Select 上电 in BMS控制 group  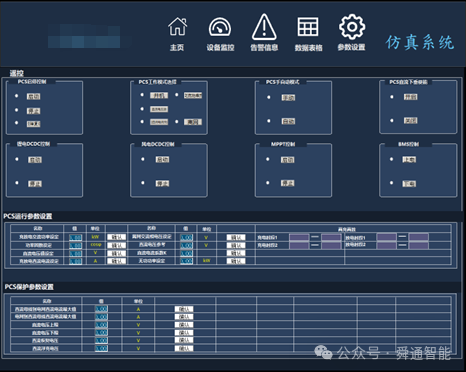pos(409,159)
